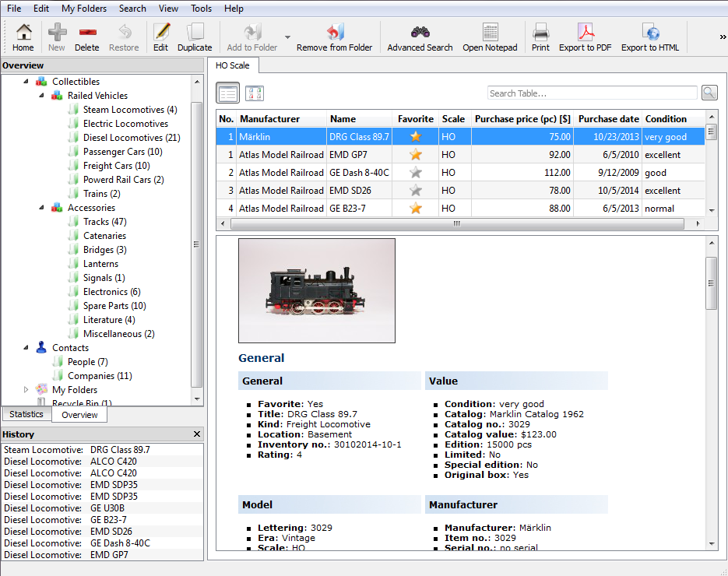Select the GE Dash 8-40C table row
728x576 pixels.
click(x=461, y=173)
